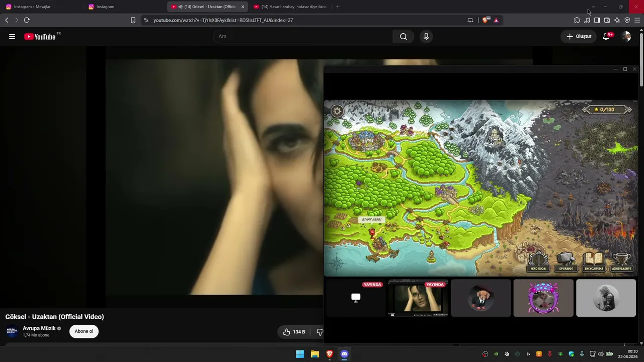This screenshot has width=644, height=362.
Task: Reload the current page
Action: click(x=27, y=20)
